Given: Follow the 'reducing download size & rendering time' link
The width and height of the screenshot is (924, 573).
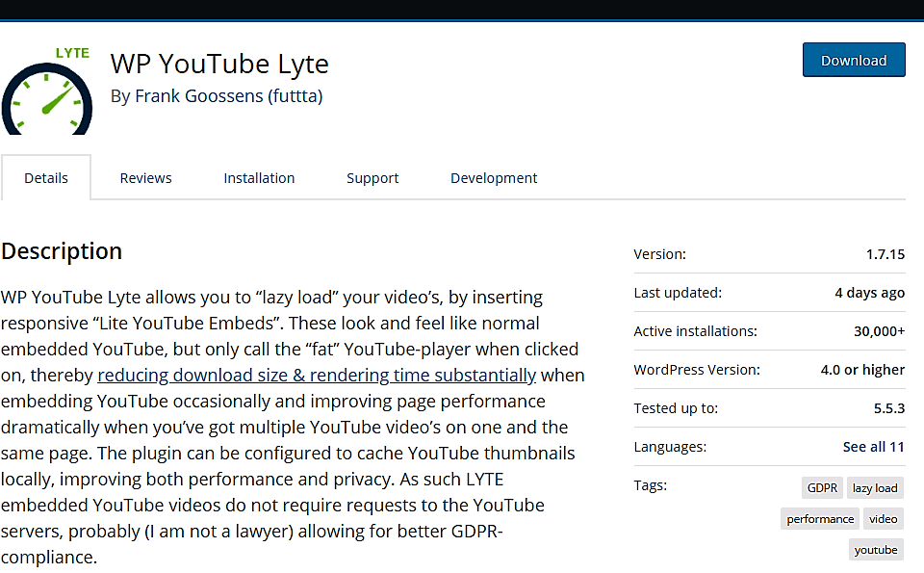Looking at the screenshot, I should click(x=317, y=375).
